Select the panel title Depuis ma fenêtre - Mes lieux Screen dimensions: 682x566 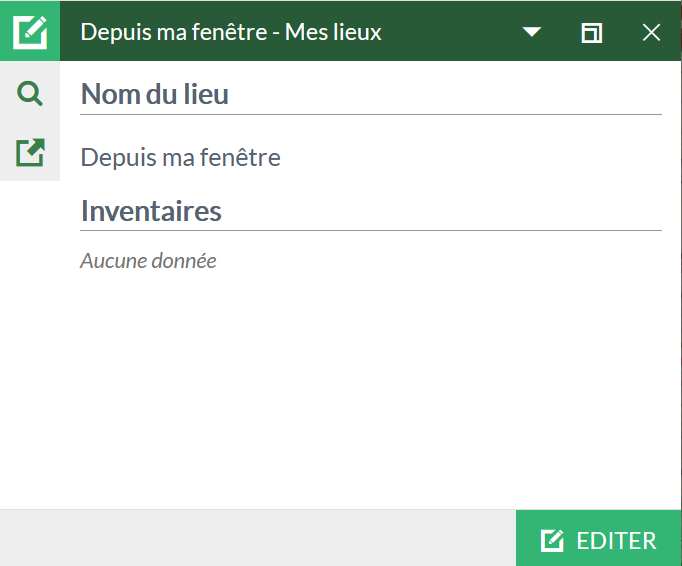click(x=231, y=32)
